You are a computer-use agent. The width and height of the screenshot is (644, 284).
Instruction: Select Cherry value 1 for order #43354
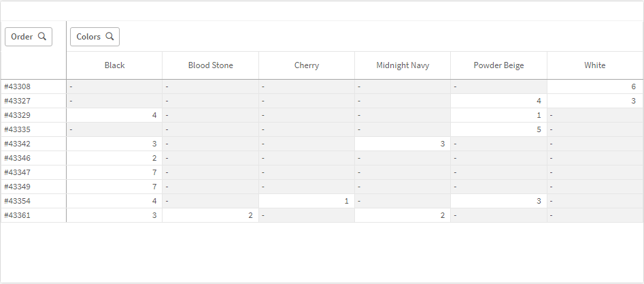click(x=345, y=201)
